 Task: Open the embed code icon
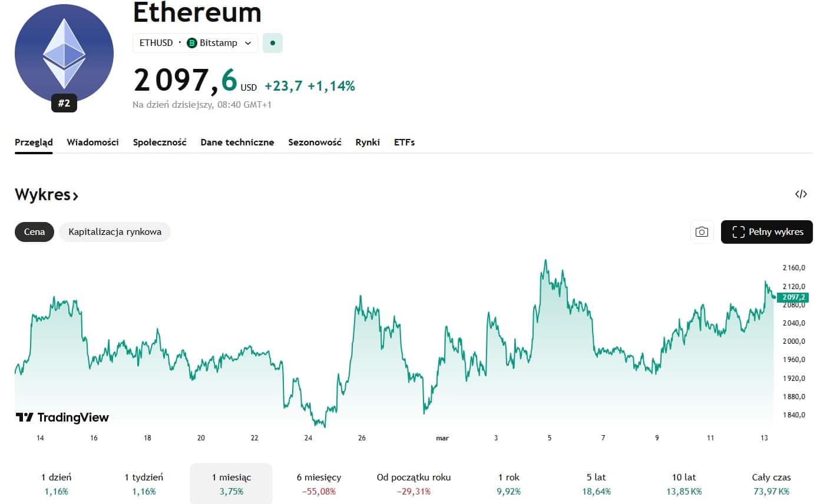point(801,194)
